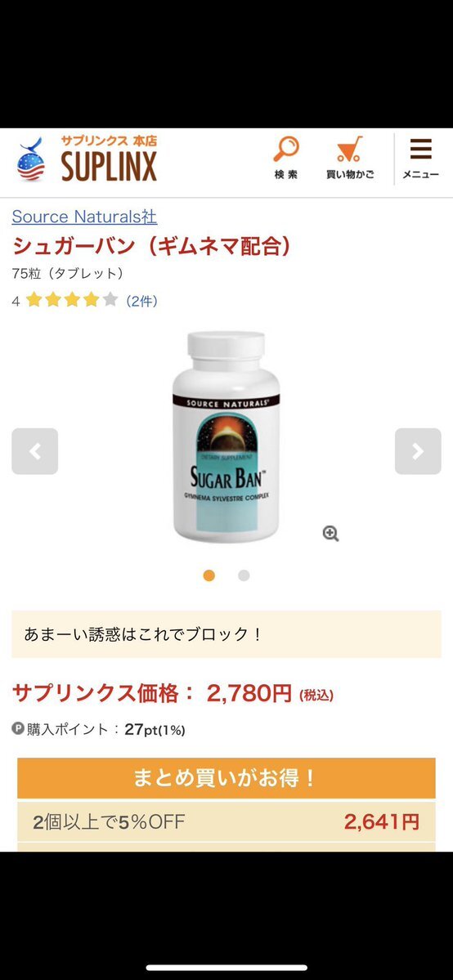453x980 pixels.
Task: Open the (2件) reviews link
Action: point(142,301)
